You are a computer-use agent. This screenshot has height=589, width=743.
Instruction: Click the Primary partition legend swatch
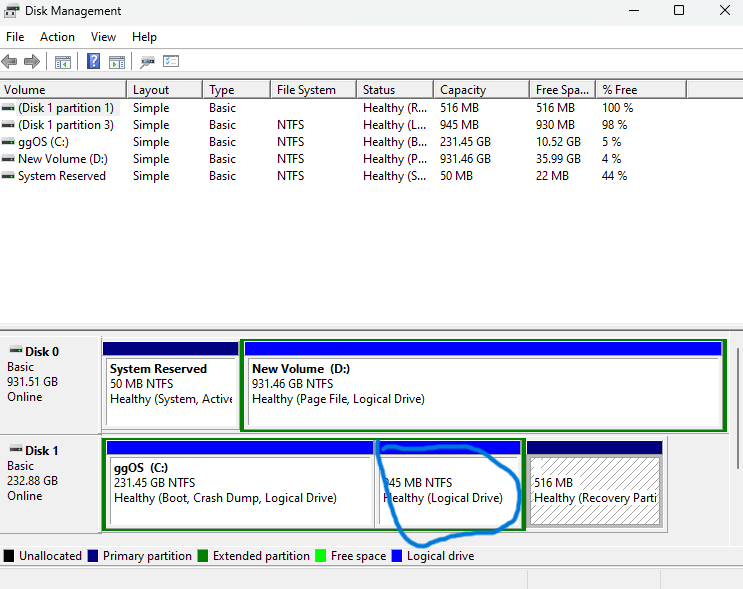pyautogui.click(x=92, y=555)
